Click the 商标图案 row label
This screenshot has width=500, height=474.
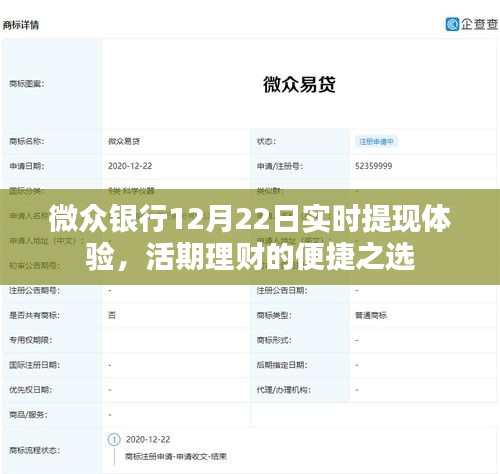[x=27, y=84]
